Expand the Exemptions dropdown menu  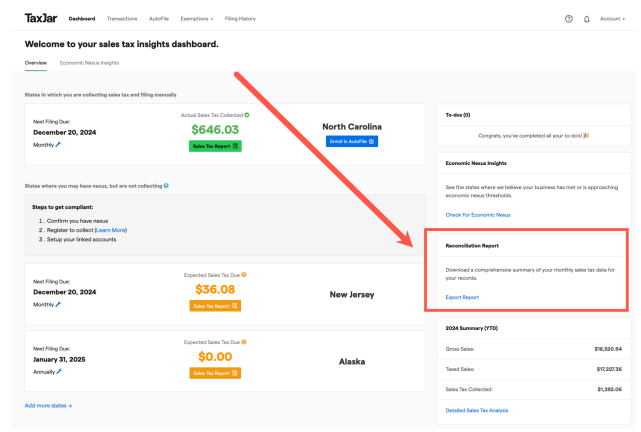[x=197, y=19]
